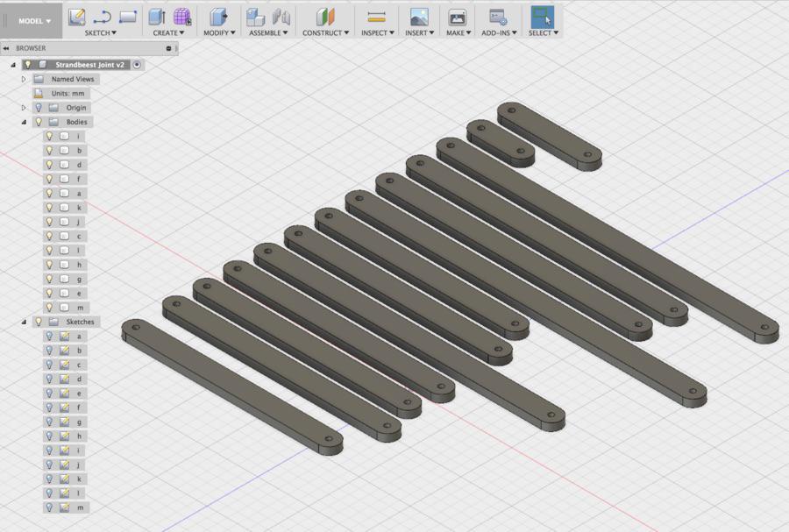Click the Joint icon in Assemble
Viewport: 789px width, 532px height.
[281, 17]
